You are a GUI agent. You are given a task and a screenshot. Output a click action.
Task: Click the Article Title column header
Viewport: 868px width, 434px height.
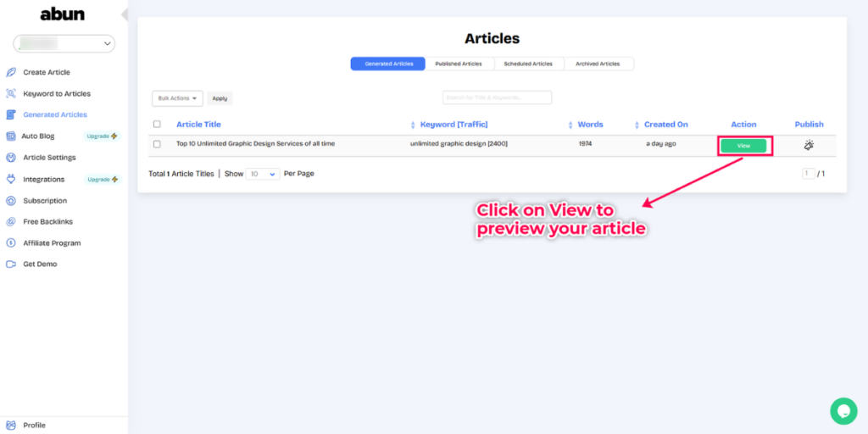[x=198, y=125]
